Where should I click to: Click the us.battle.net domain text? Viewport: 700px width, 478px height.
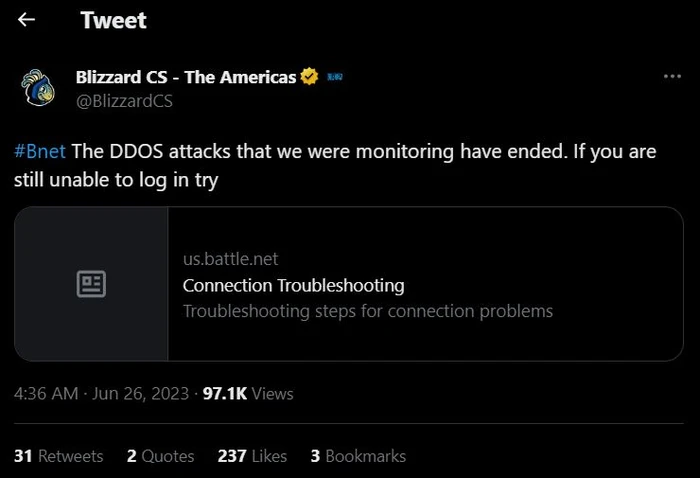[x=230, y=259]
